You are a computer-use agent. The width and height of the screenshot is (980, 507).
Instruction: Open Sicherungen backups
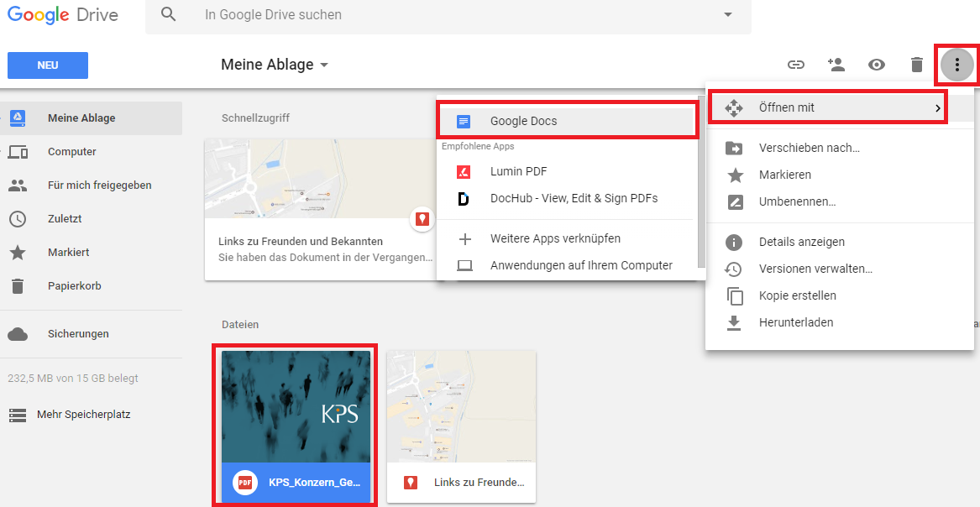coord(92,334)
